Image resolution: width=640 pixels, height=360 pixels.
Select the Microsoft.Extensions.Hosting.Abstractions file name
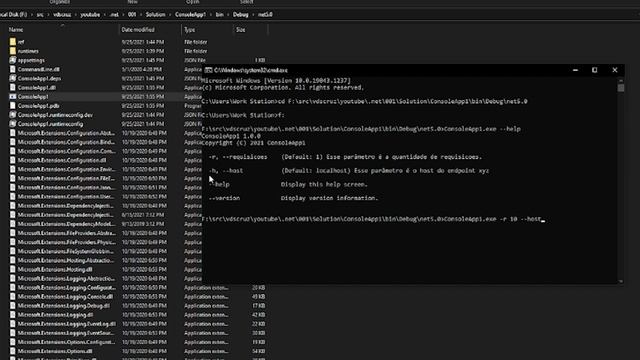(x=66, y=260)
